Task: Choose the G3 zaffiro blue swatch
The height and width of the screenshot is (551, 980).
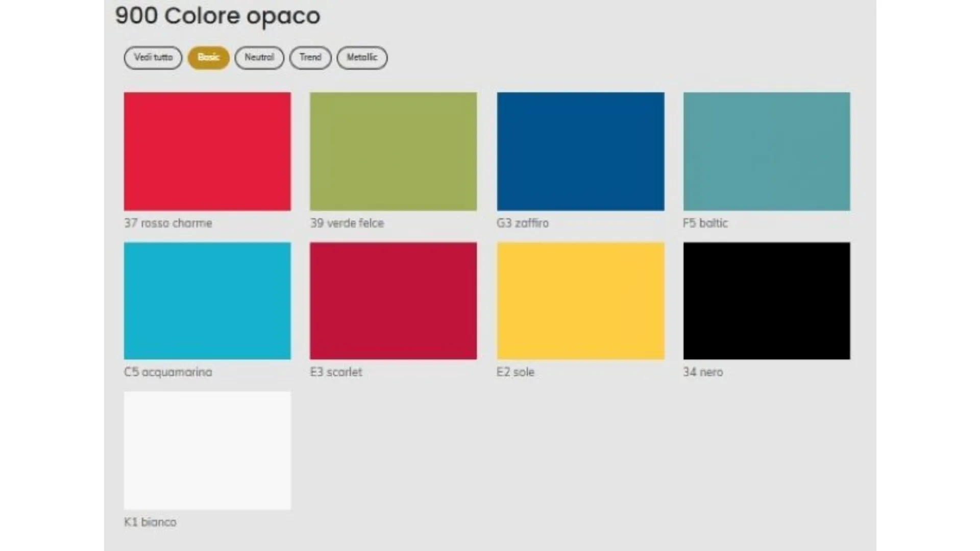Action: coord(580,151)
